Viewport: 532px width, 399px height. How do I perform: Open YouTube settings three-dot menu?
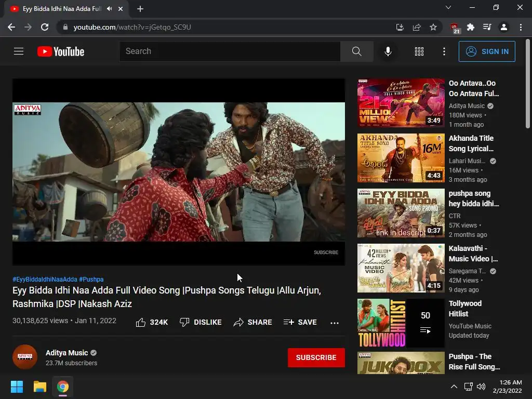444,51
